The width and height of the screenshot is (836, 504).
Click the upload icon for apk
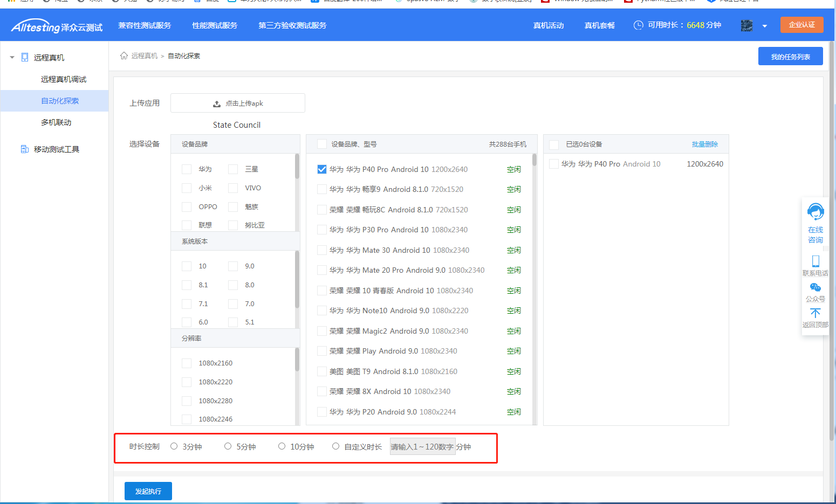coord(217,103)
